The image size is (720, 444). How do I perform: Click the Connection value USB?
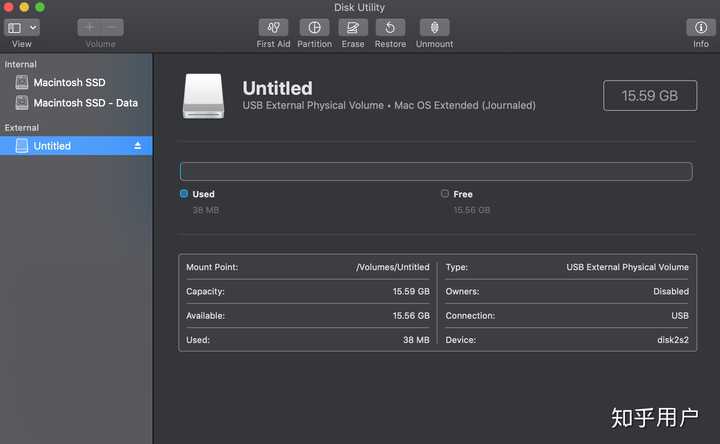[x=680, y=316]
